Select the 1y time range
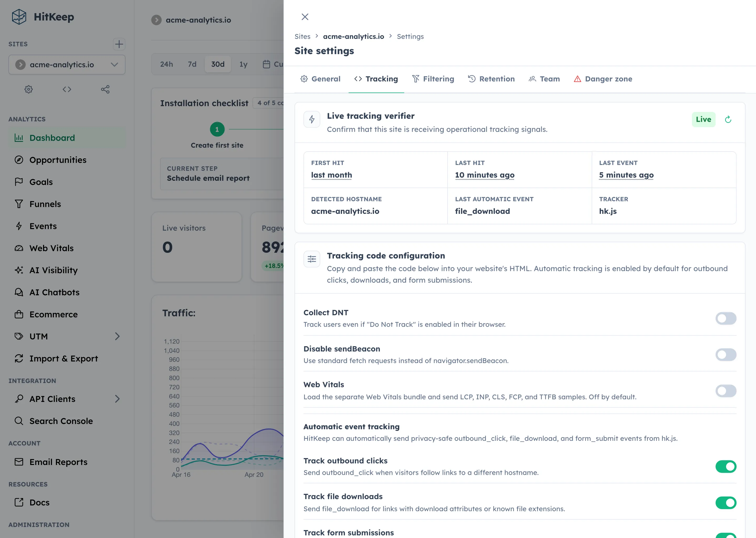 (x=243, y=64)
